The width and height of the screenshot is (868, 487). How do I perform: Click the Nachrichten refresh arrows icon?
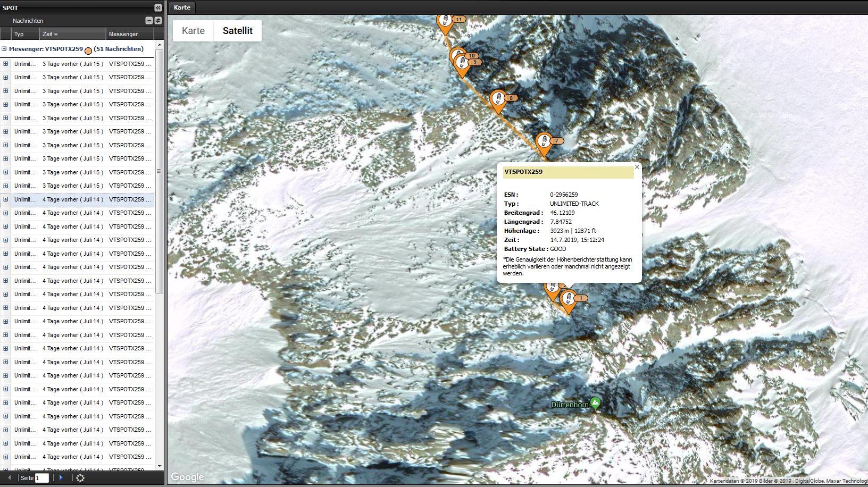click(x=158, y=20)
